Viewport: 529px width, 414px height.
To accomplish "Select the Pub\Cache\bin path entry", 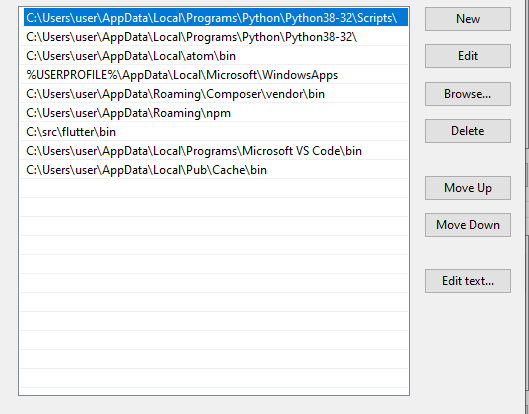I will coord(216,170).
